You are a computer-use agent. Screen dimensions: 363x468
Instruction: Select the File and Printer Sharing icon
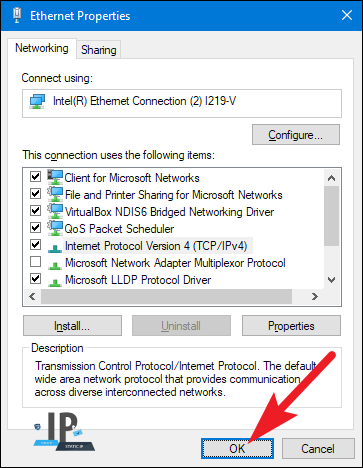coord(55,194)
